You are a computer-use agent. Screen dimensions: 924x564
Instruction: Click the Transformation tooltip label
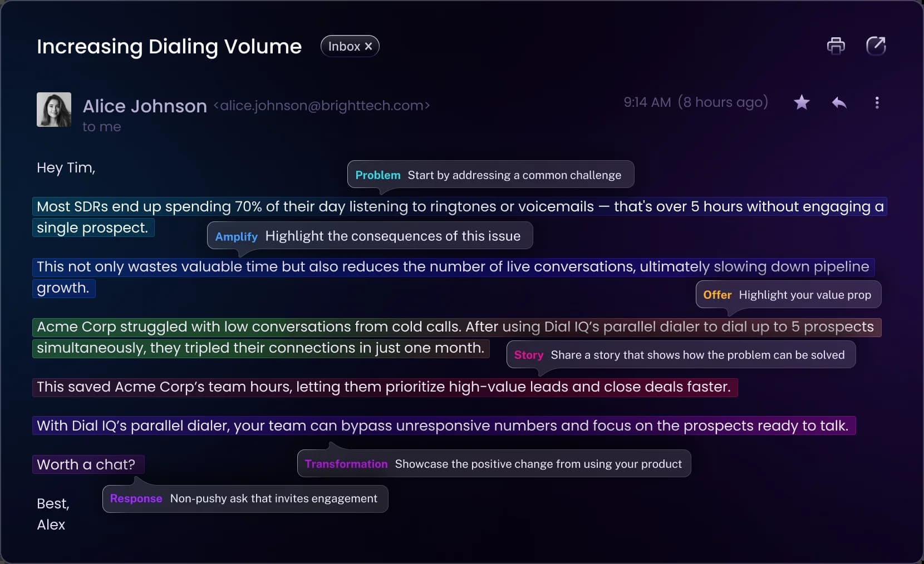pyautogui.click(x=346, y=464)
